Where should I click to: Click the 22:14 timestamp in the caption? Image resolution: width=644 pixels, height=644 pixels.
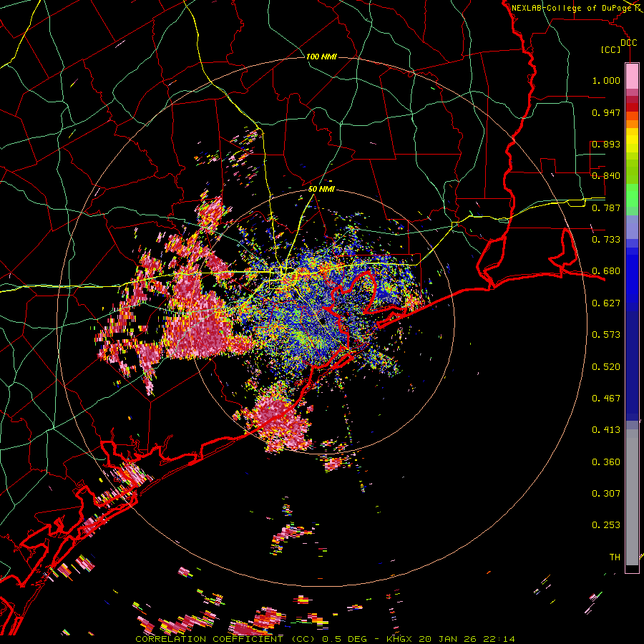(x=499, y=639)
